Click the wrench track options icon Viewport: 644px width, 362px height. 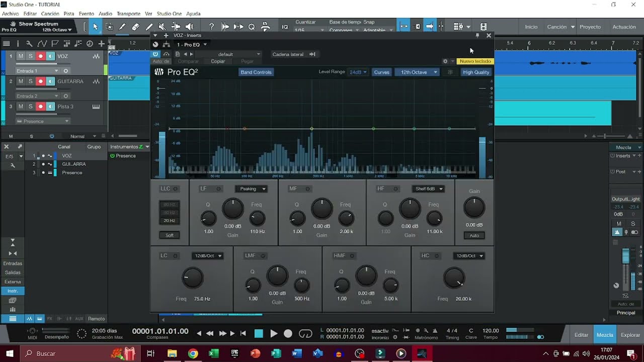(29, 44)
